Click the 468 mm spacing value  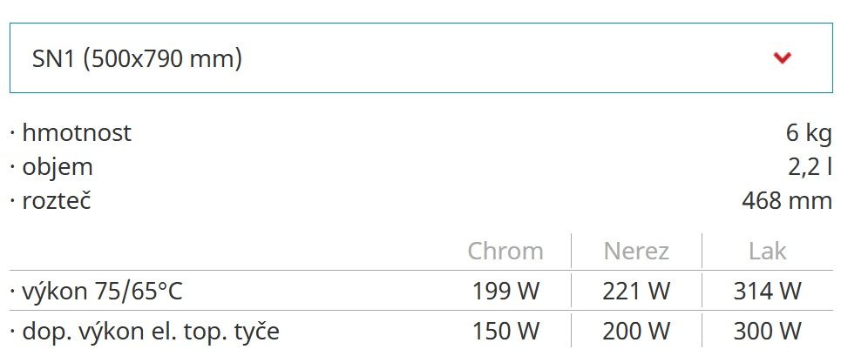787,201
